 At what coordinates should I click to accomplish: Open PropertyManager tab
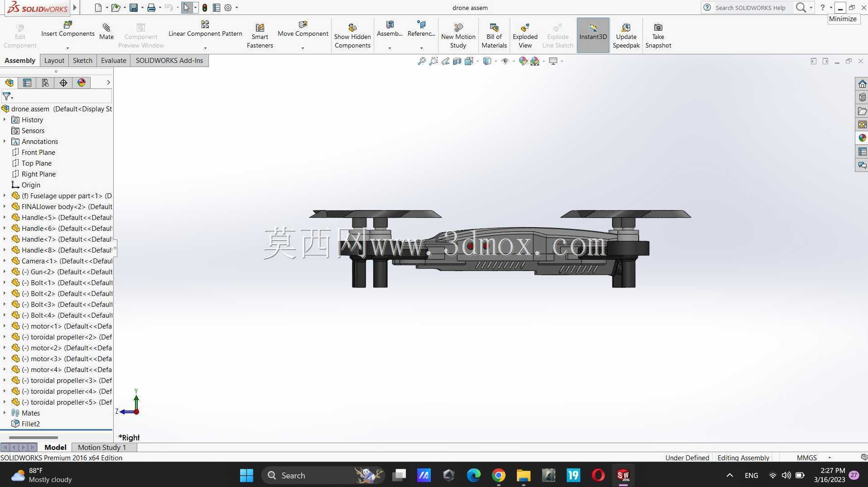[x=27, y=82]
